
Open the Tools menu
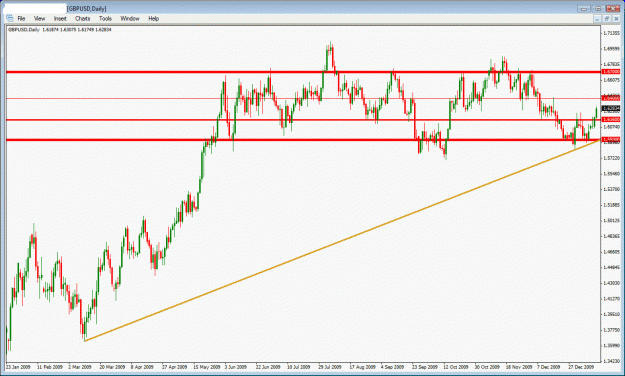[105, 18]
